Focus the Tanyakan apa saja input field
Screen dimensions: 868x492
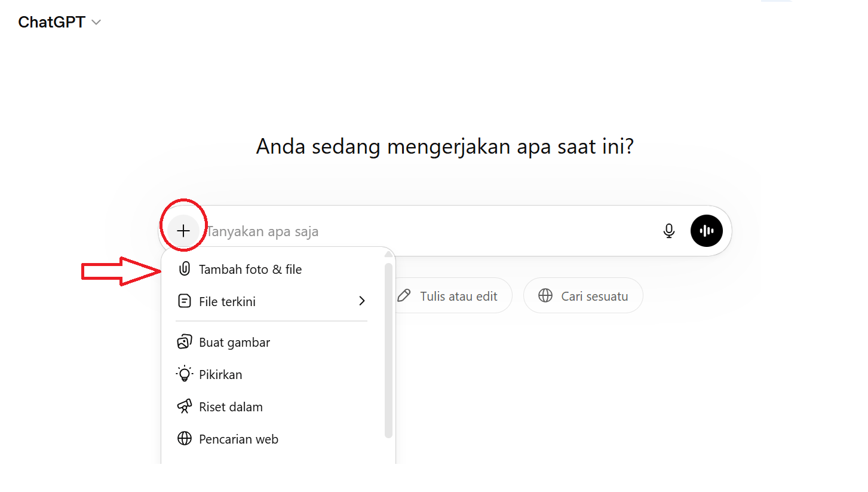430,231
